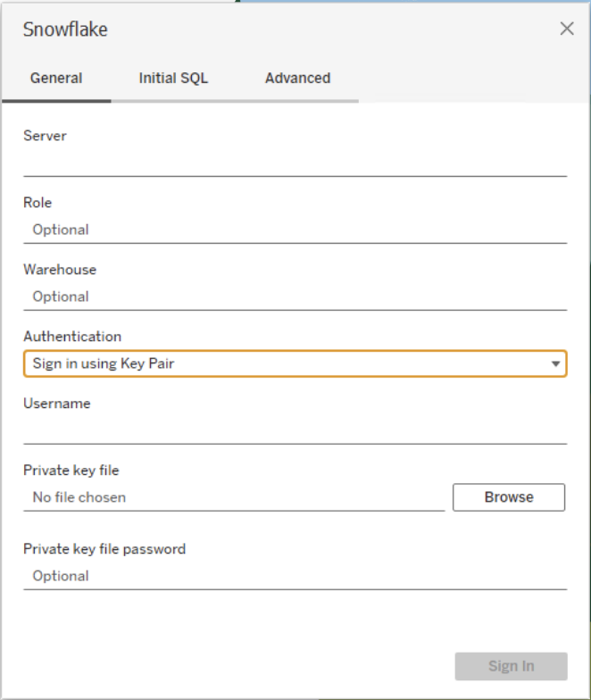Click the Server field label
The image size is (591, 700).
tap(45, 136)
